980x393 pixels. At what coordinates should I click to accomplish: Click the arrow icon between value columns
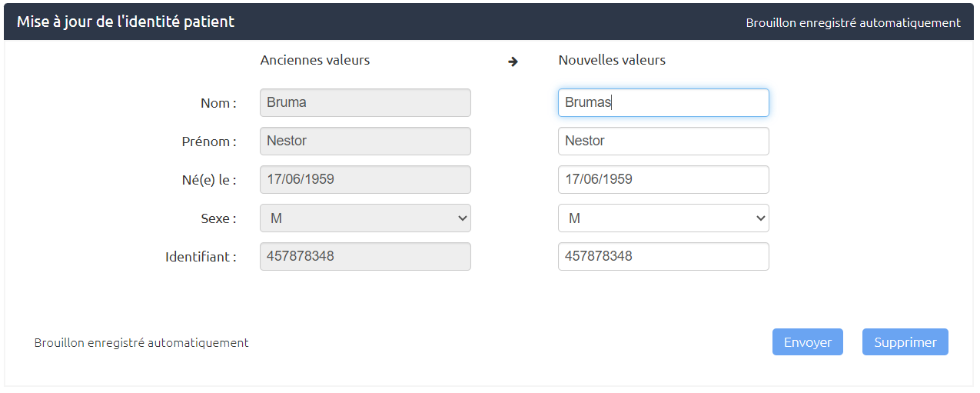513,62
